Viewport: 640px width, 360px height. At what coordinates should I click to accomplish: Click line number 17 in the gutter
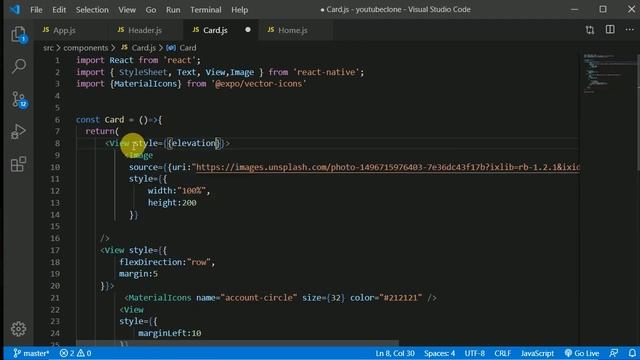coord(56,250)
